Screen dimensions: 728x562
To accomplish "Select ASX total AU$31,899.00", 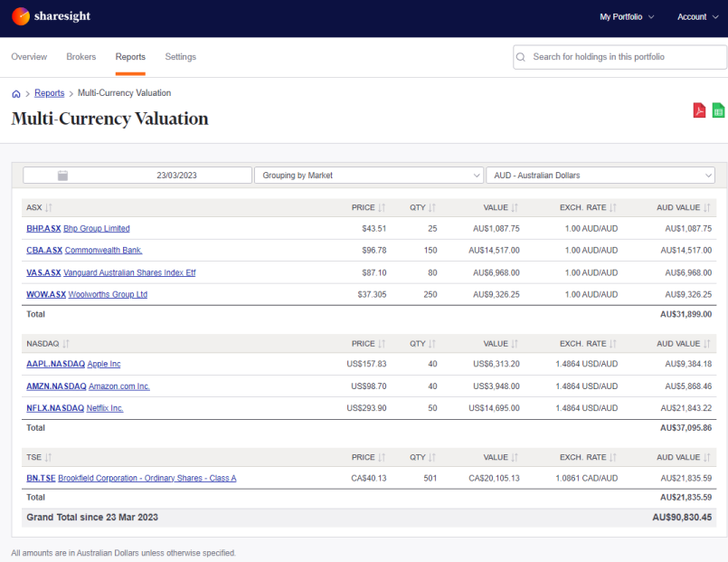I will pyautogui.click(x=685, y=314).
